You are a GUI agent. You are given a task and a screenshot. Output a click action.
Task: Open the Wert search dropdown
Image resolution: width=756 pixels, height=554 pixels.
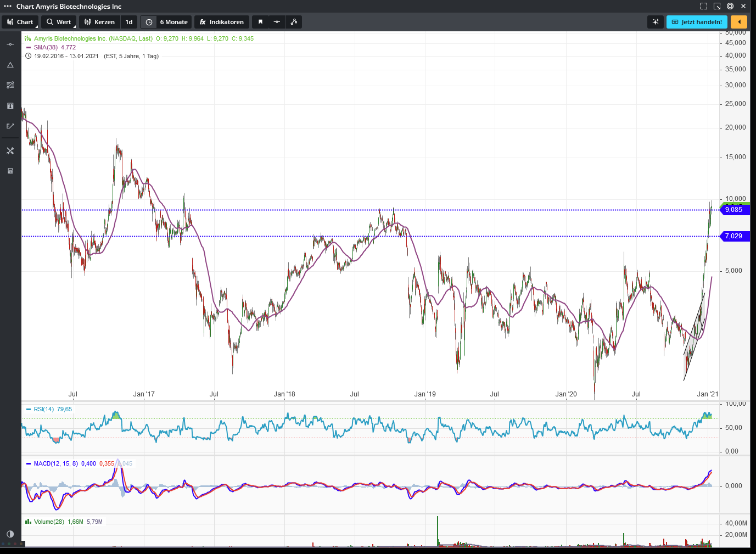(59, 22)
